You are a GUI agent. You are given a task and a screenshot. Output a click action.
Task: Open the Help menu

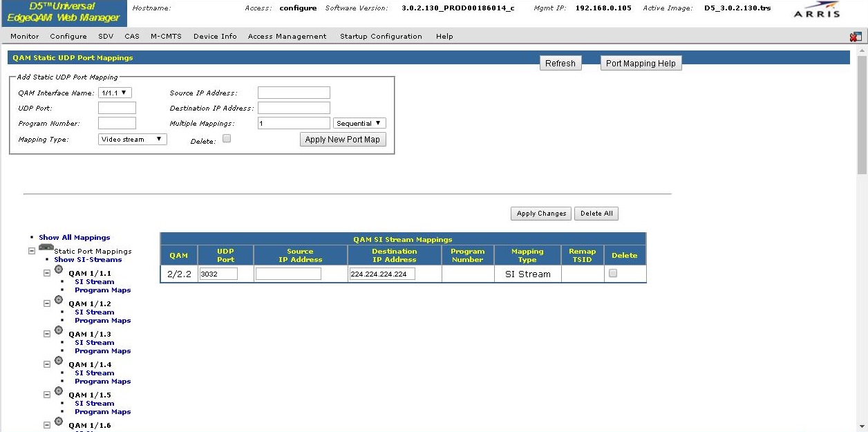(x=444, y=36)
